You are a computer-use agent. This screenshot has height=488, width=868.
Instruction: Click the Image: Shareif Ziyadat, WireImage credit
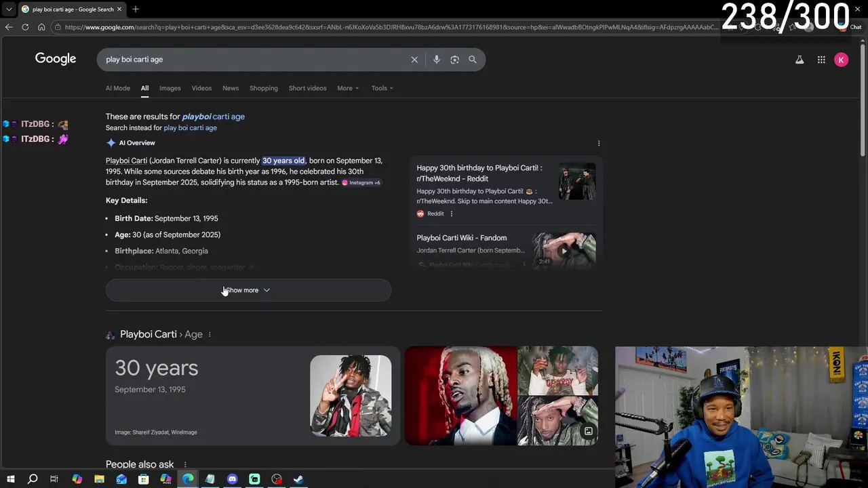click(x=156, y=432)
